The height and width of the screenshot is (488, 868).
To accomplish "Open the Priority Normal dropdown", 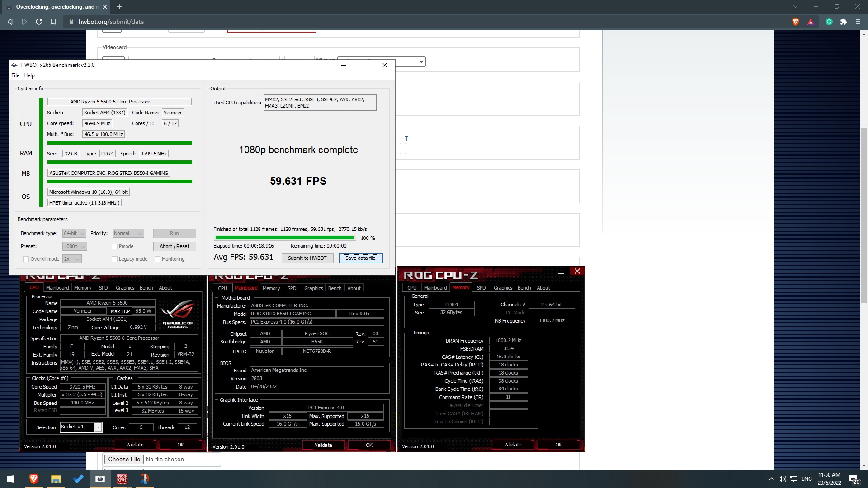I will click(x=128, y=233).
